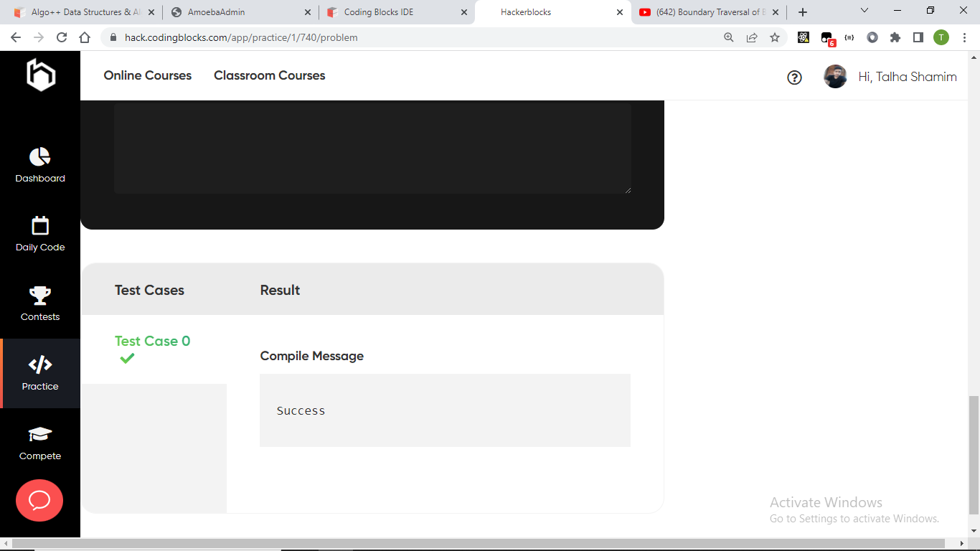Expand the tab search dropdown arrow
The image size is (980, 551).
864,11
